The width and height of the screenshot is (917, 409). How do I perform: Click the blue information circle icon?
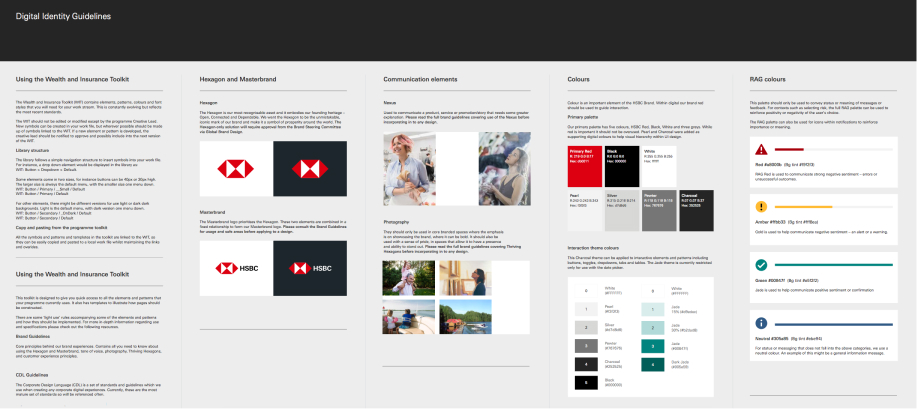pyautogui.click(x=761, y=323)
